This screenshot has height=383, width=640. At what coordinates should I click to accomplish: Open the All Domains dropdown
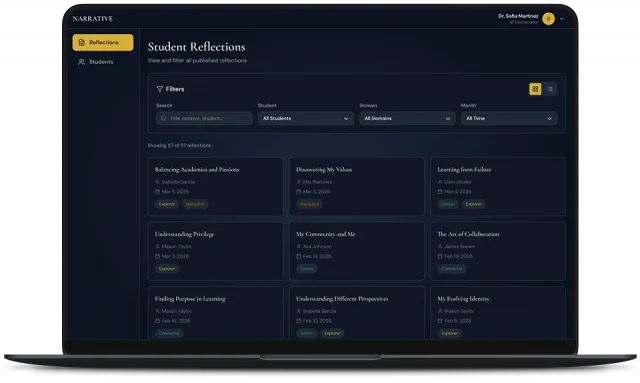(x=407, y=118)
